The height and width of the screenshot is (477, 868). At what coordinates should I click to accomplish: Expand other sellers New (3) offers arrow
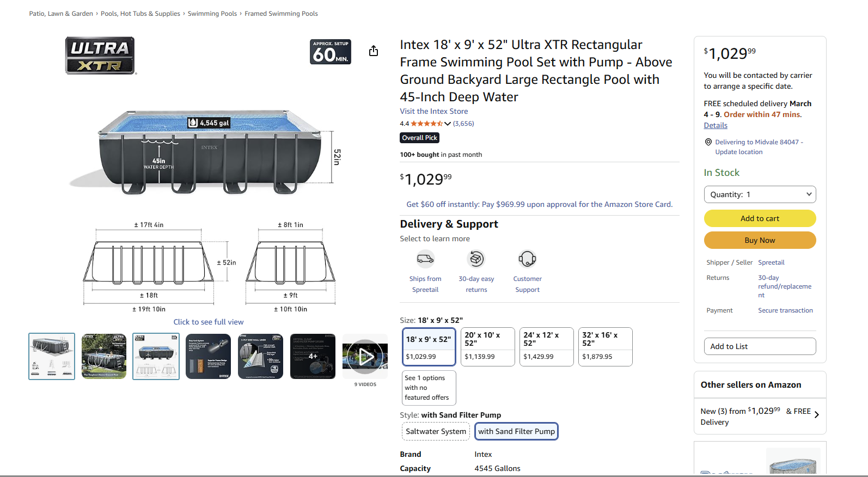pyautogui.click(x=816, y=414)
